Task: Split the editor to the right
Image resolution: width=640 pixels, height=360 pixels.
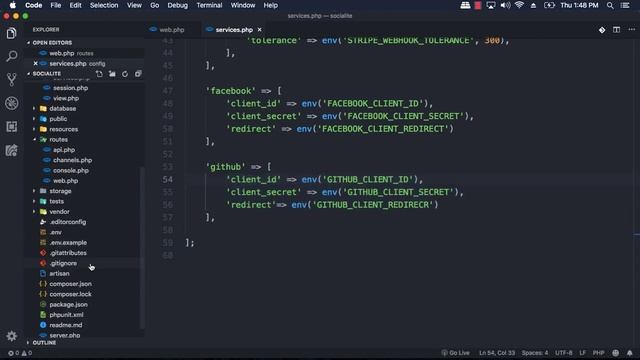Action: [x=616, y=29]
